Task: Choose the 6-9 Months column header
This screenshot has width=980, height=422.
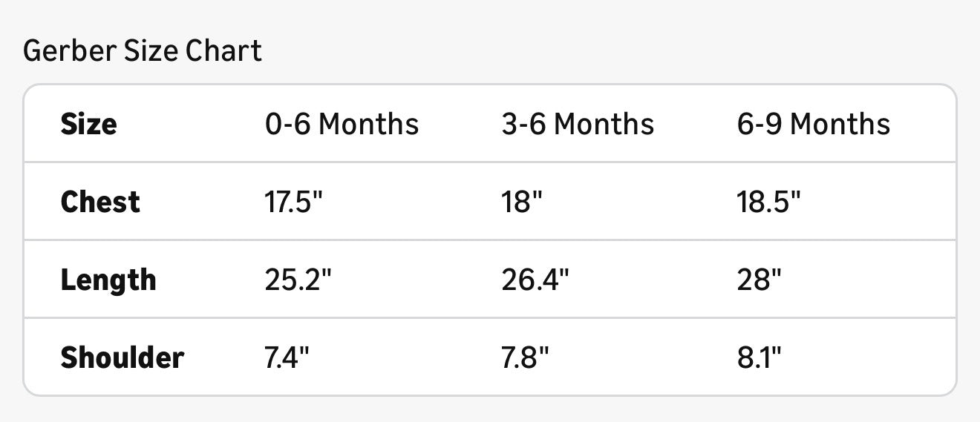Action: click(x=814, y=124)
